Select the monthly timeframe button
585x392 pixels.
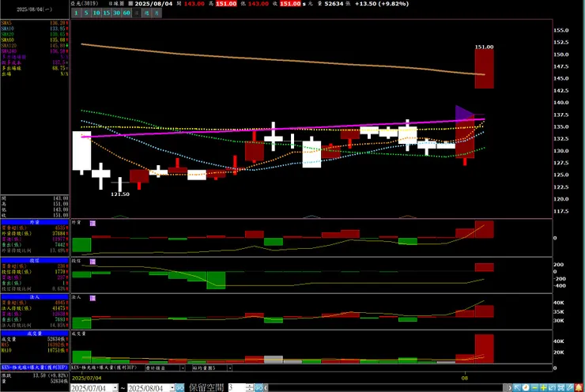(x=157, y=13)
